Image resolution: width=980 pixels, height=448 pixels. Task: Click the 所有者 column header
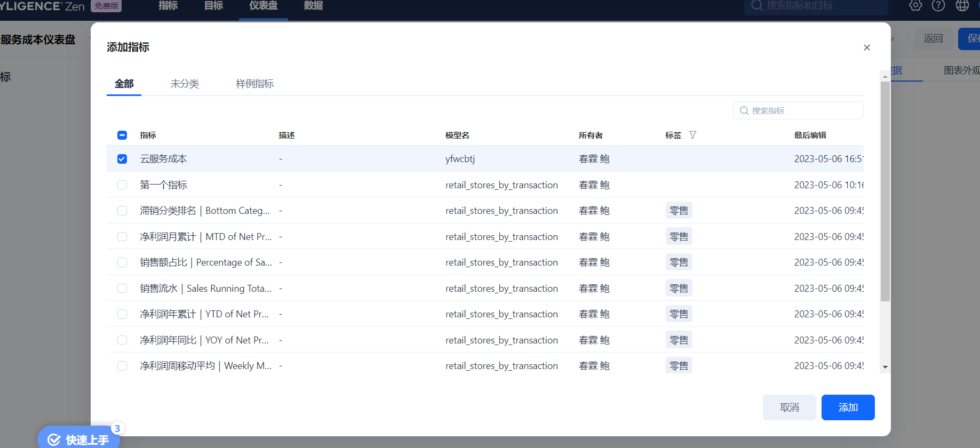coord(591,135)
